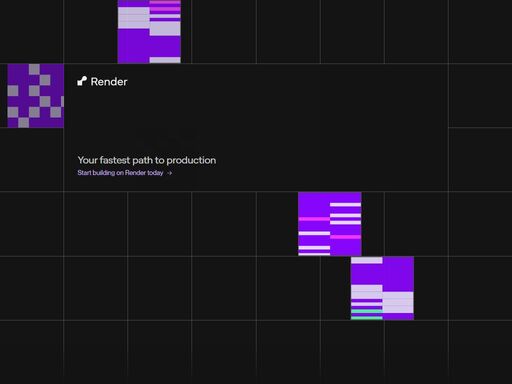Click the purple striped tile cut off at top
Image resolution: width=512 pixels, height=384 pixels.
click(149, 31)
